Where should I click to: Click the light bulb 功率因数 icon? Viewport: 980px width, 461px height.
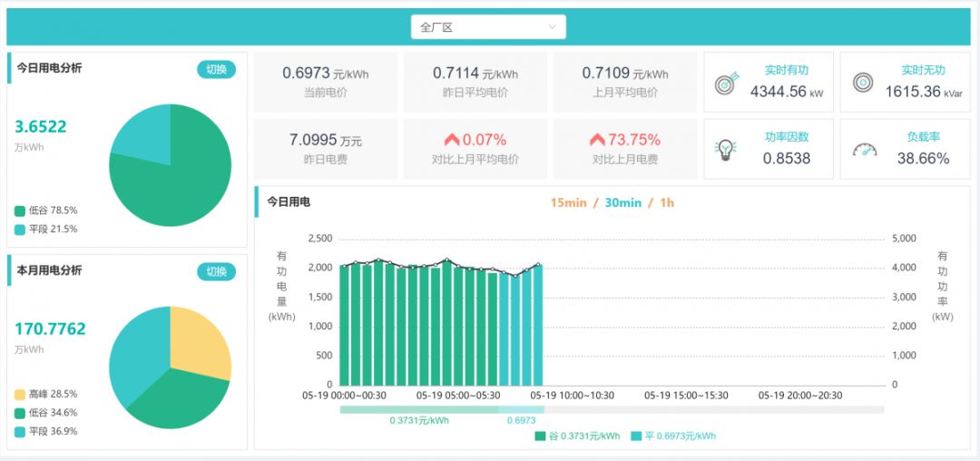pyautogui.click(x=726, y=150)
